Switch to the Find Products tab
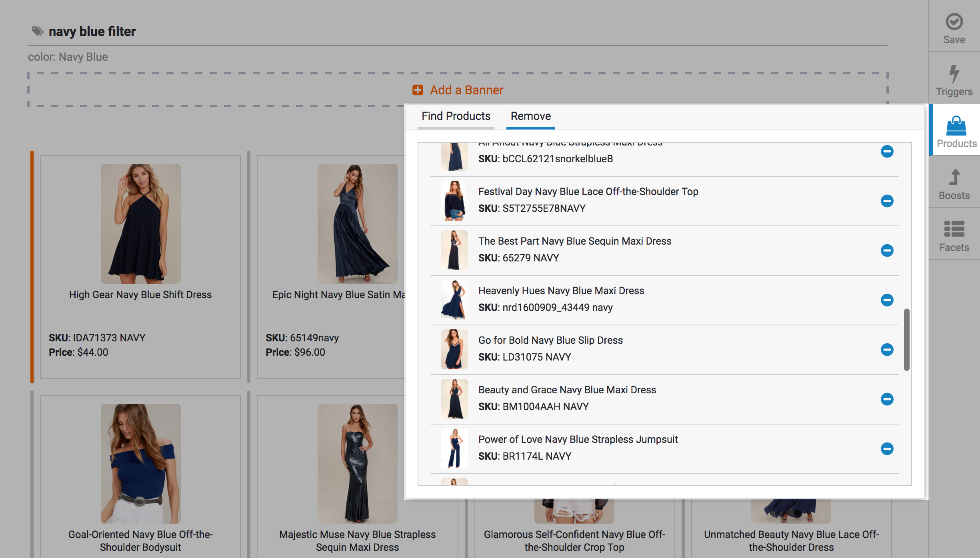Image resolution: width=980 pixels, height=558 pixels. pyautogui.click(x=456, y=116)
